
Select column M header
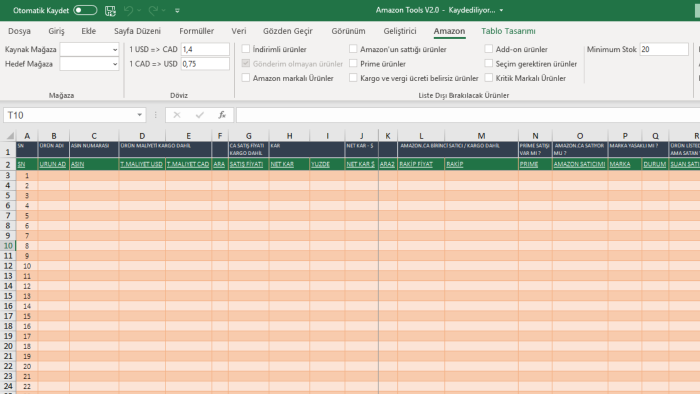pos(481,136)
